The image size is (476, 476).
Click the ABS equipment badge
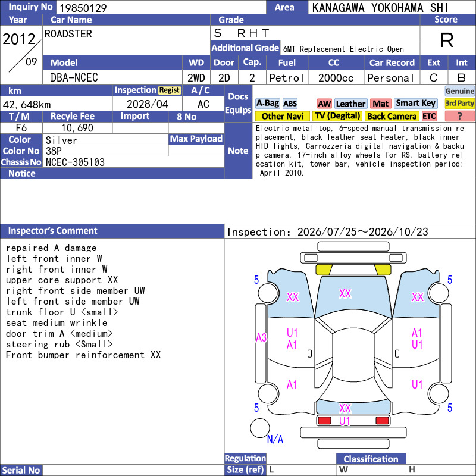click(290, 104)
